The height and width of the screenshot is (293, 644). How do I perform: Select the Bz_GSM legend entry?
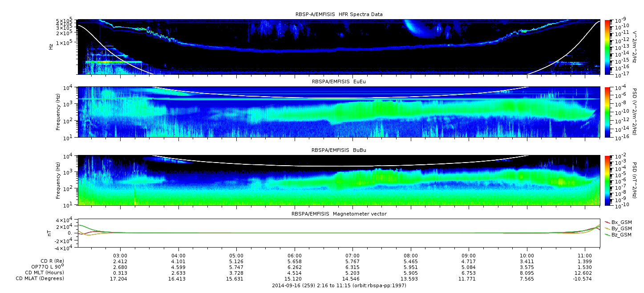(621, 235)
